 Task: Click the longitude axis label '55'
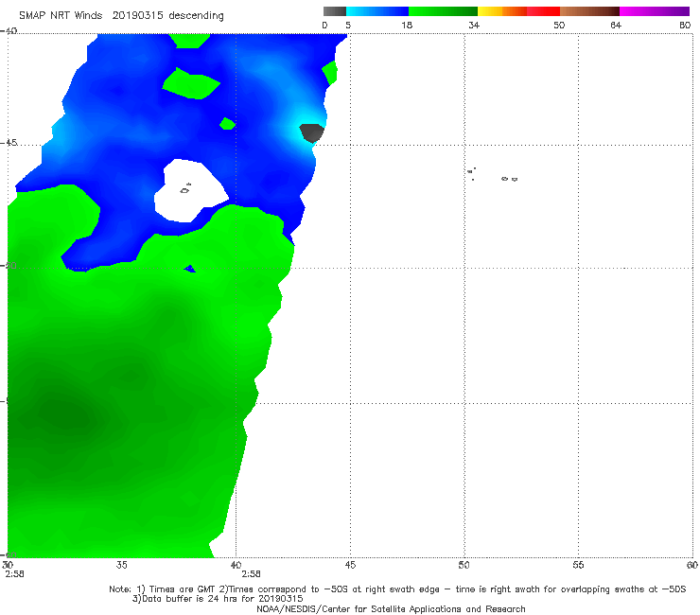tap(578, 566)
